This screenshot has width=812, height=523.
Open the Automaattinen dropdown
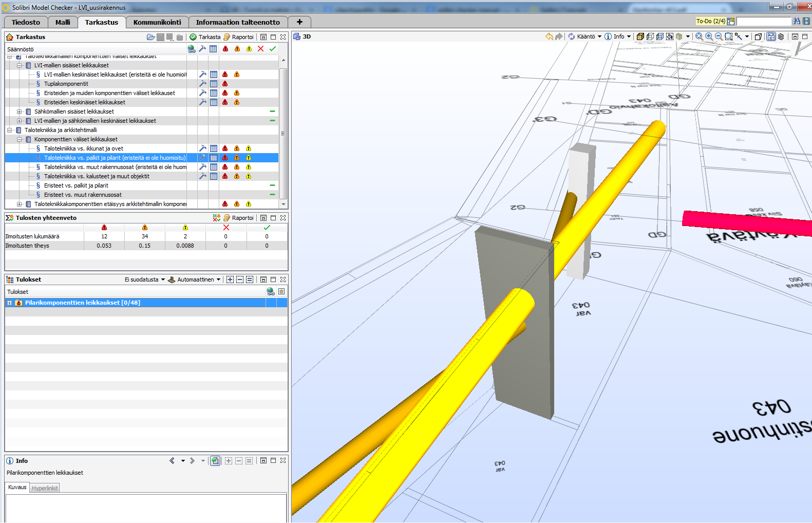195,279
